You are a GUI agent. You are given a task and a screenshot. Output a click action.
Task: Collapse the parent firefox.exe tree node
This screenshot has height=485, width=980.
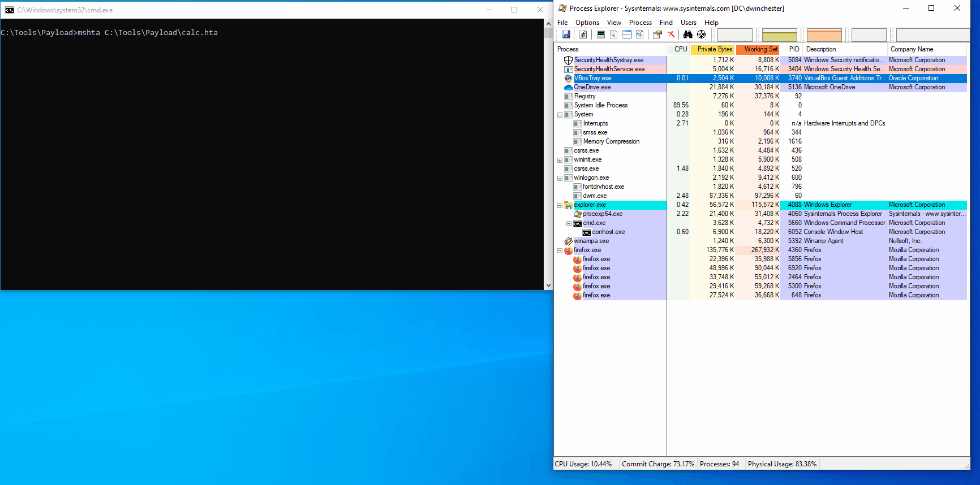coord(560,250)
